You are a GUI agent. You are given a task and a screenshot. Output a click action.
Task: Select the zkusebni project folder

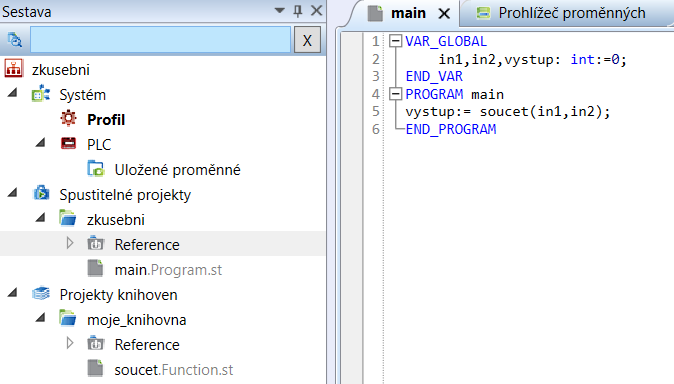116,220
